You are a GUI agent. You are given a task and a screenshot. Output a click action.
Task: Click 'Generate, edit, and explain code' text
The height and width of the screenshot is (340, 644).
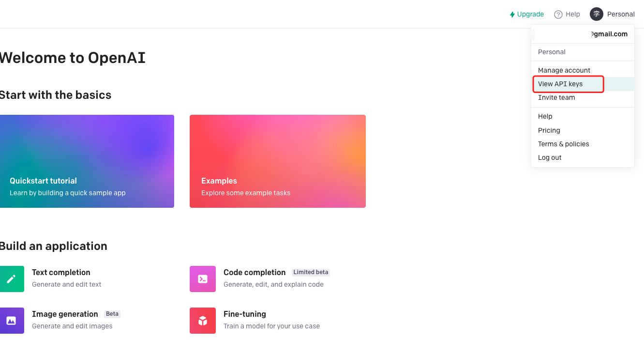(273, 284)
